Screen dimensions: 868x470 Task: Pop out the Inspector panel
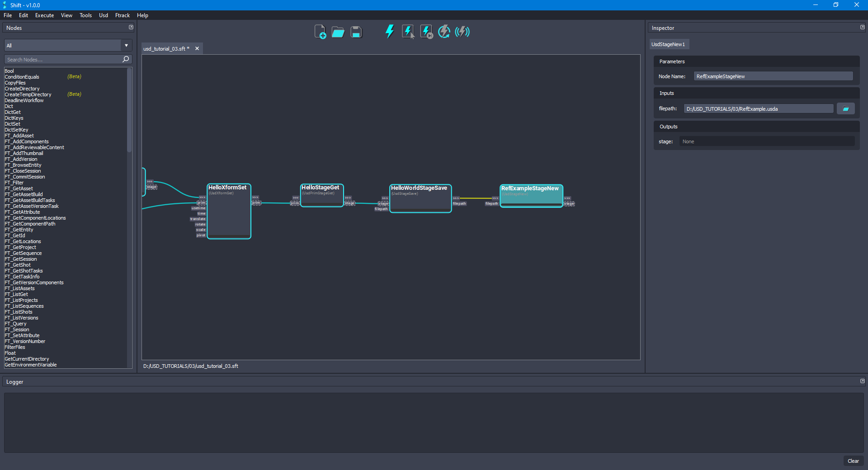point(862,27)
